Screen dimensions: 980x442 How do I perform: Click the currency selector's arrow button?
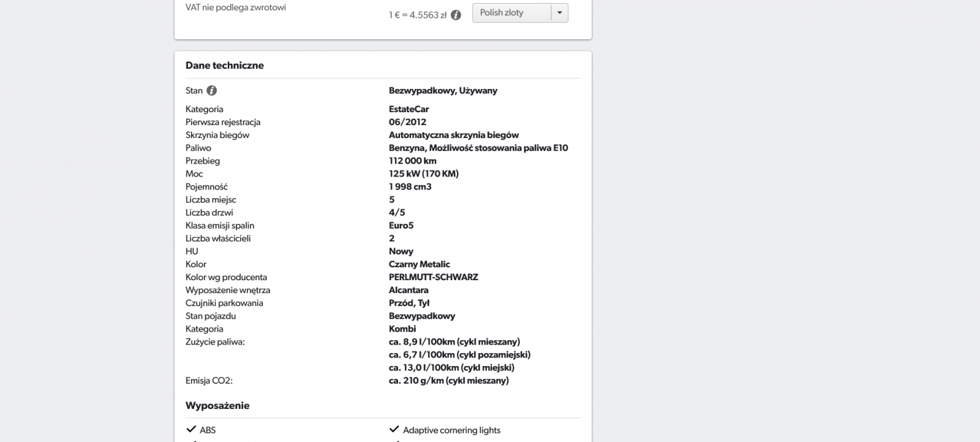click(559, 13)
